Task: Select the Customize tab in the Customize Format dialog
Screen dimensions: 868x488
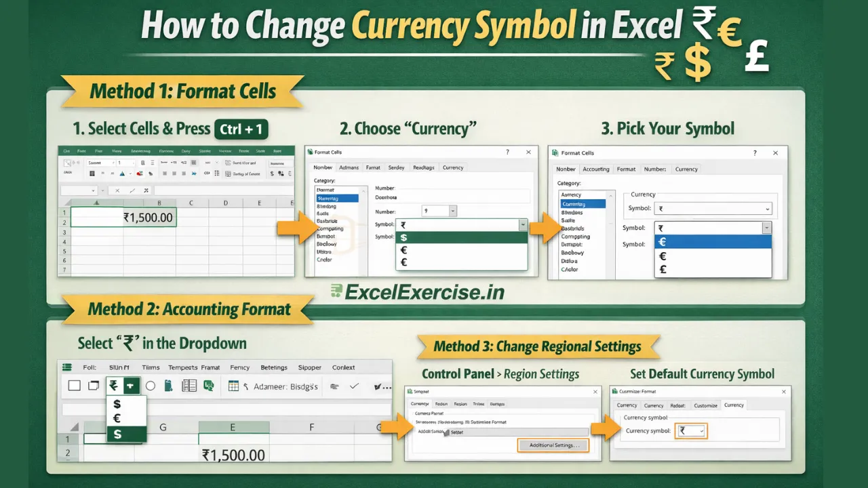Action: (706, 405)
